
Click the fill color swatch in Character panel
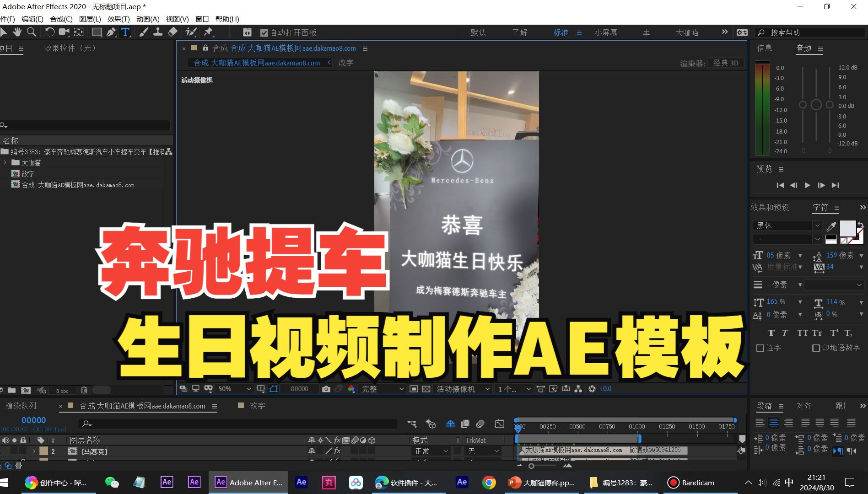pos(847,228)
